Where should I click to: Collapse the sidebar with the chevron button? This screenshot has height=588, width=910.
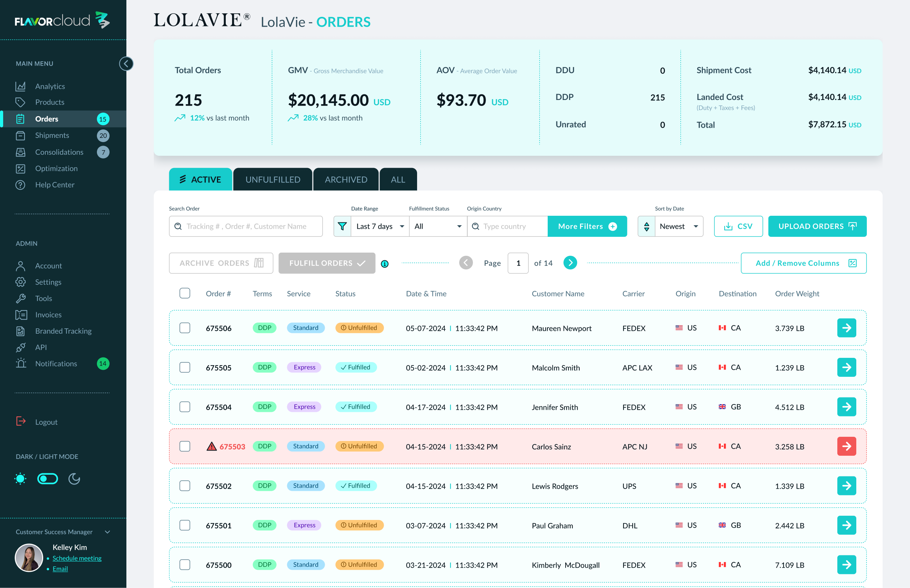pyautogui.click(x=126, y=64)
